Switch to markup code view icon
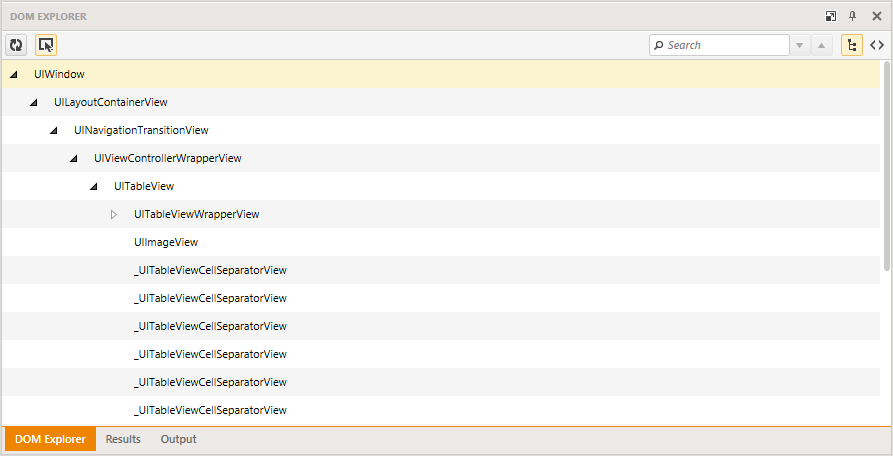893x456 pixels. coord(877,45)
